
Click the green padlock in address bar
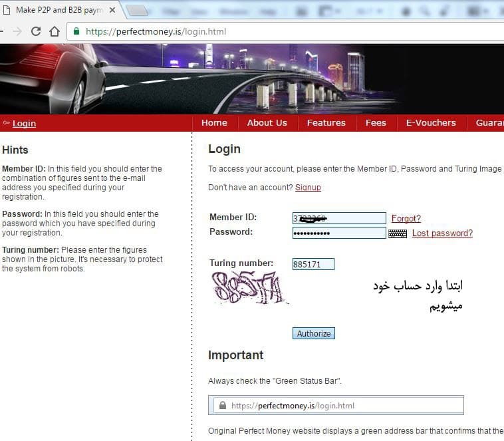[76, 31]
